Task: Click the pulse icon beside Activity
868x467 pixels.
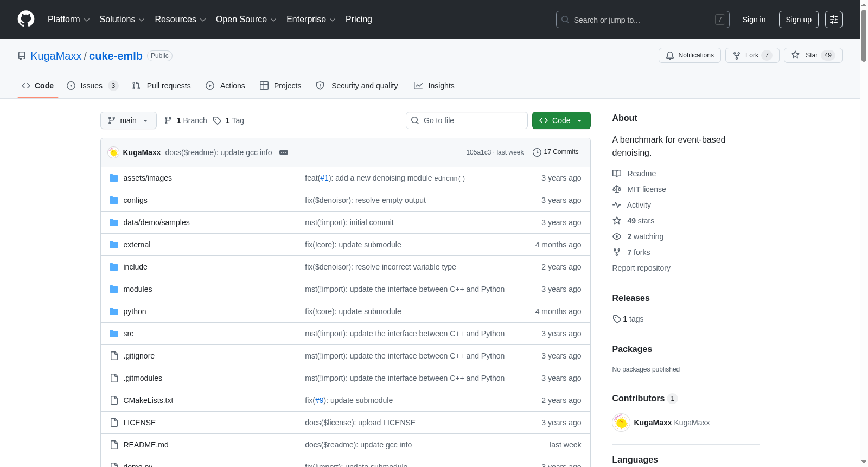Action: tap(617, 205)
